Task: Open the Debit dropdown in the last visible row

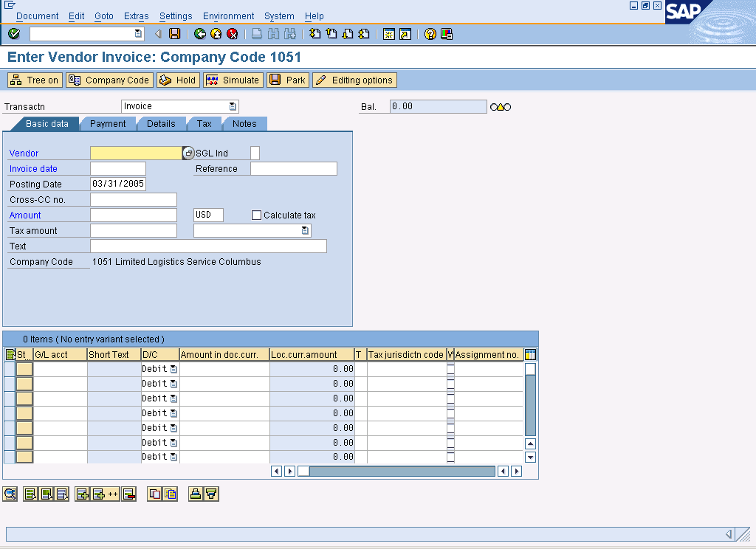Action: coord(173,457)
